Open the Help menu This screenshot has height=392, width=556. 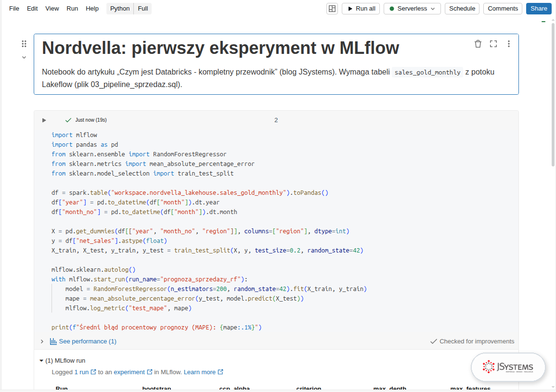click(x=92, y=9)
